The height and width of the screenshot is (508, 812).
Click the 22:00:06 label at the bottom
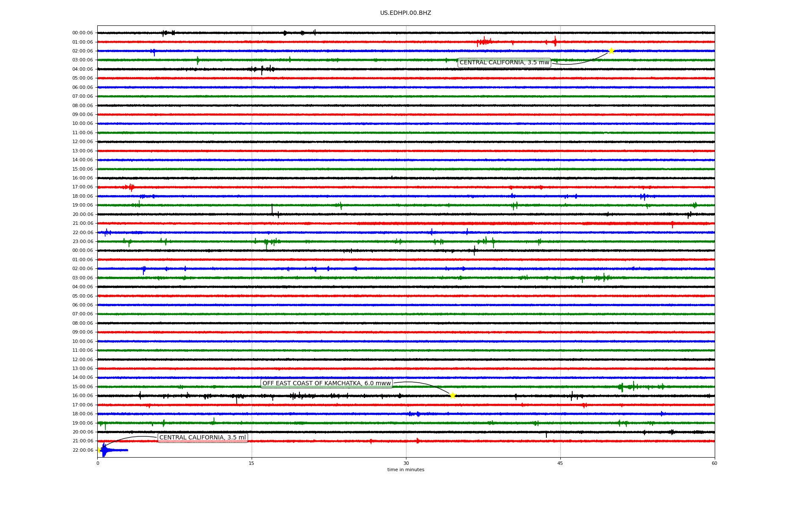(x=82, y=450)
